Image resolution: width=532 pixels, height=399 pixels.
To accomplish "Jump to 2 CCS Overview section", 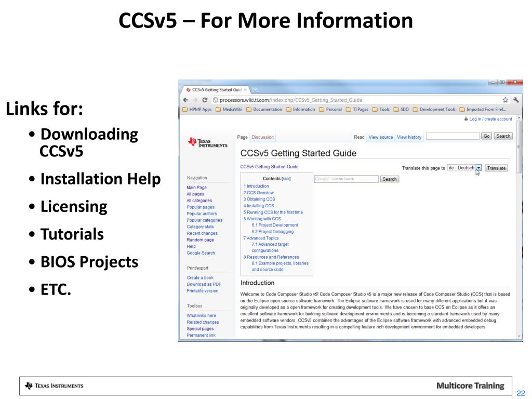I will (x=258, y=193).
